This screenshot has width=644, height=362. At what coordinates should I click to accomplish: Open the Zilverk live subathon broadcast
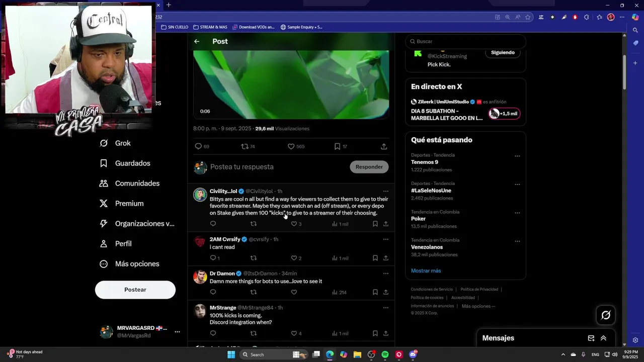[x=447, y=114]
